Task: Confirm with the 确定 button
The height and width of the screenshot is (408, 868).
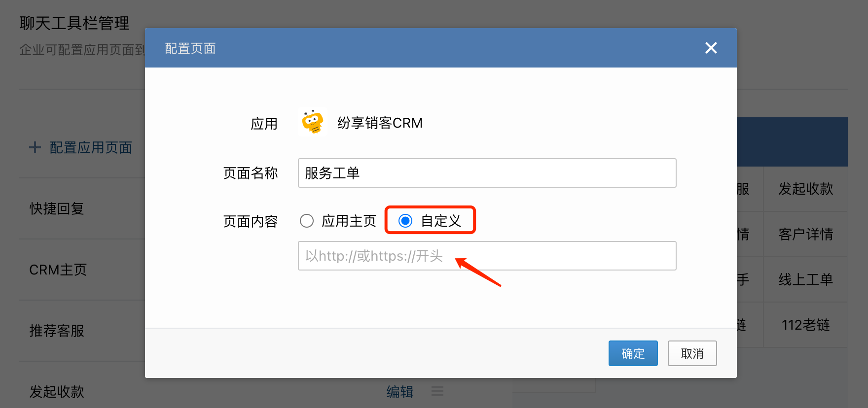Action: pyautogui.click(x=633, y=353)
